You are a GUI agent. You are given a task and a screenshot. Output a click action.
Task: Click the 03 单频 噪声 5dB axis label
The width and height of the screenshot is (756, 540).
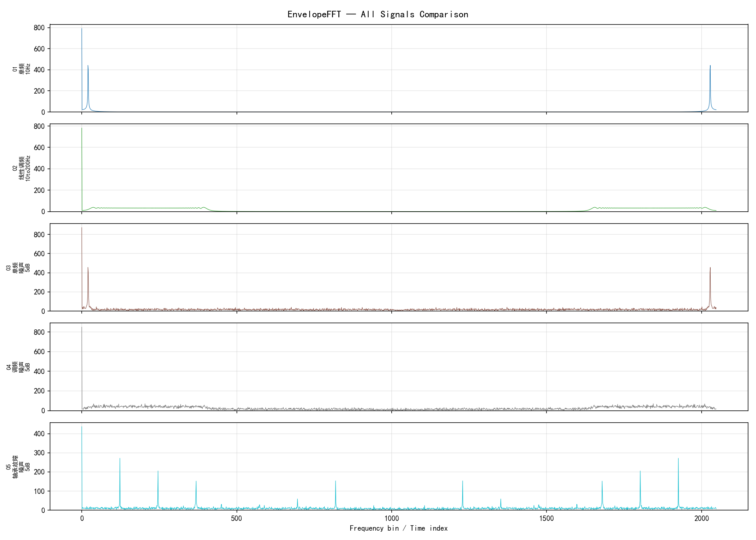[x=18, y=267]
